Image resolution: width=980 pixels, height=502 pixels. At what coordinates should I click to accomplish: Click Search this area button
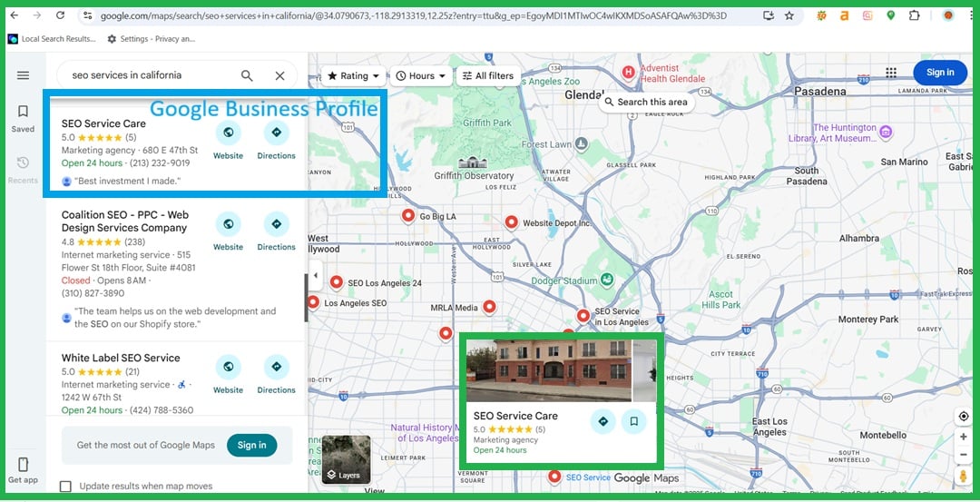pos(646,102)
